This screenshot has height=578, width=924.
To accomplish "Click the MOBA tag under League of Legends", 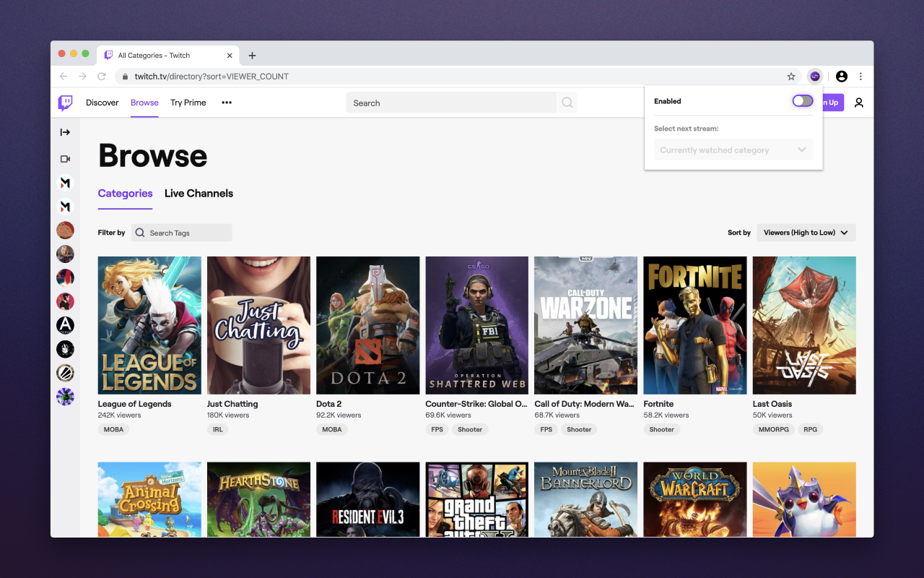I will [x=113, y=429].
